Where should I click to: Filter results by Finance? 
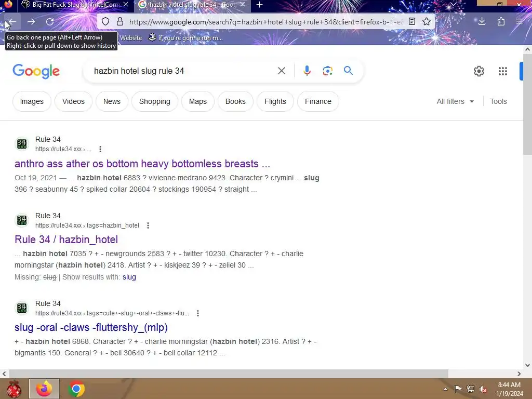(318, 101)
